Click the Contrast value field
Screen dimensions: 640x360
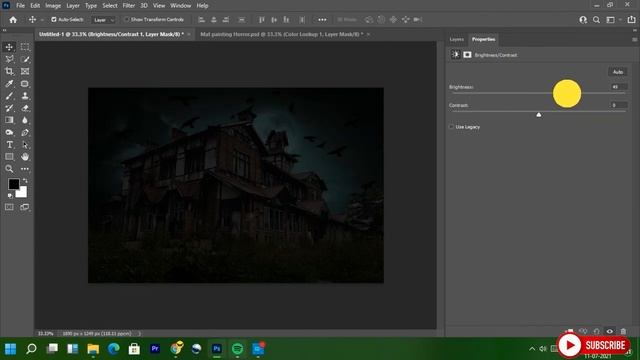point(619,105)
